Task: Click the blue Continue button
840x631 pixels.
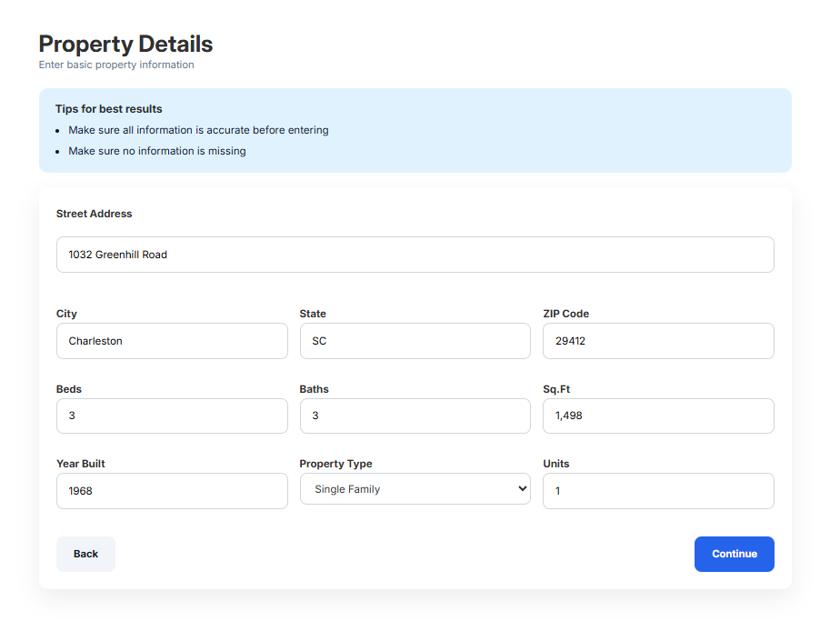Action: click(734, 554)
